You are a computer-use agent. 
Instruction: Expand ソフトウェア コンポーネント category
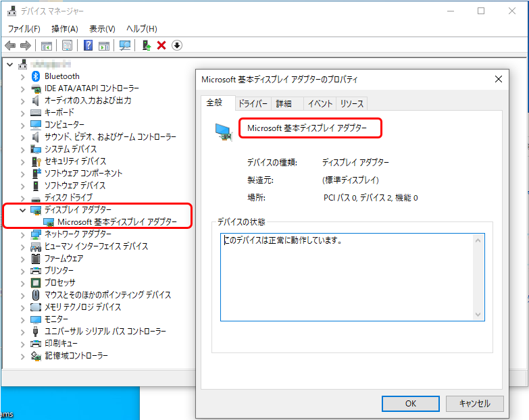coord(22,174)
